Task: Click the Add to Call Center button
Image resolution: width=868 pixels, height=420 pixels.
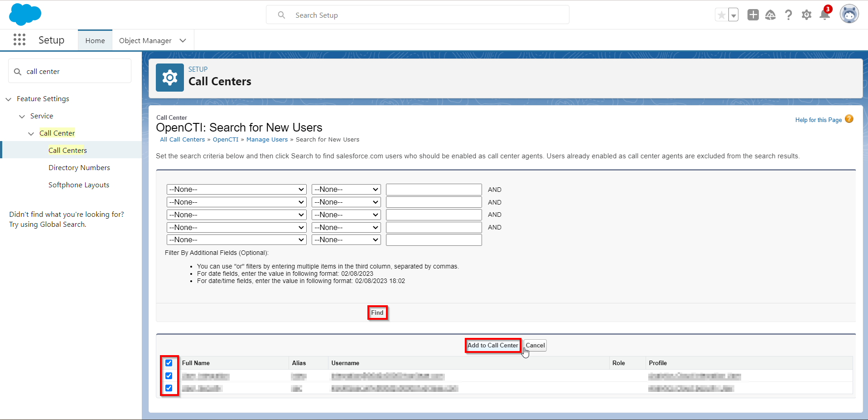Action: [x=493, y=345]
